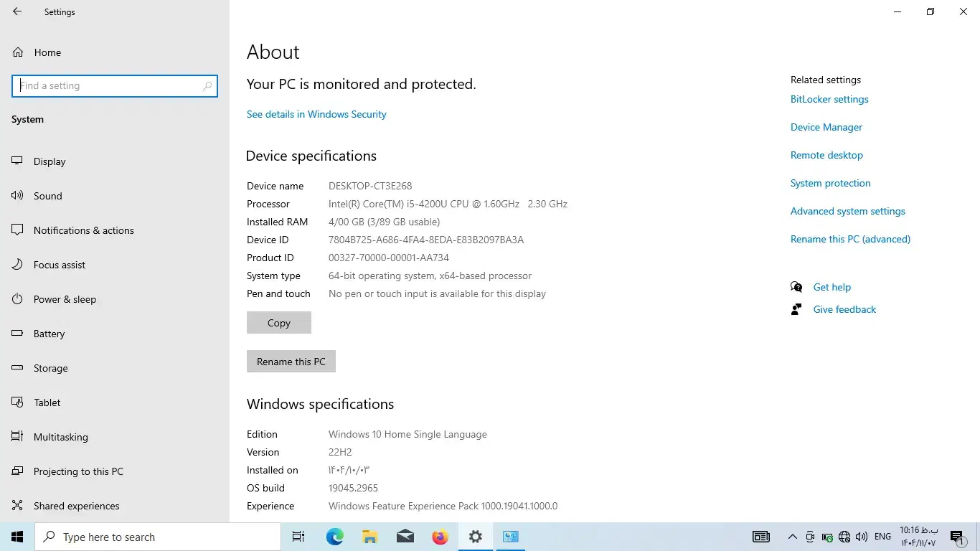The image size is (980, 551).
Task: Open the Device Manager link
Action: click(826, 127)
